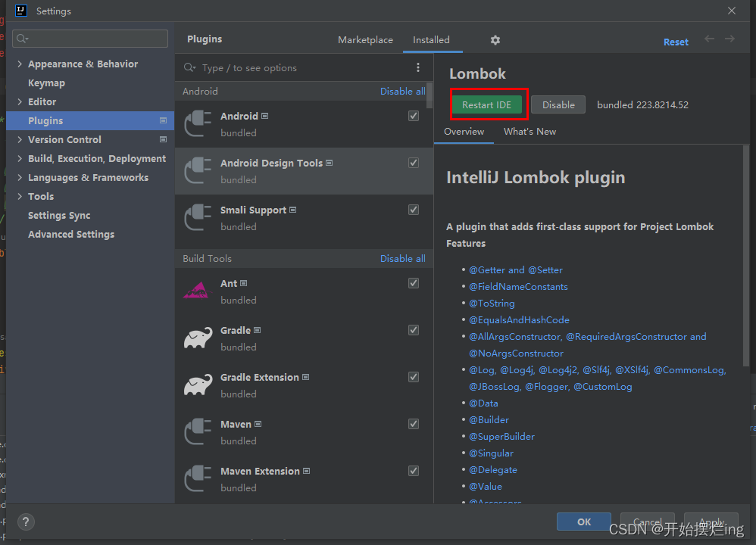The height and width of the screenshot is (545, 756).
Task: Uncheck the Gradle plugin checkbox
Action: click(414, 330)
